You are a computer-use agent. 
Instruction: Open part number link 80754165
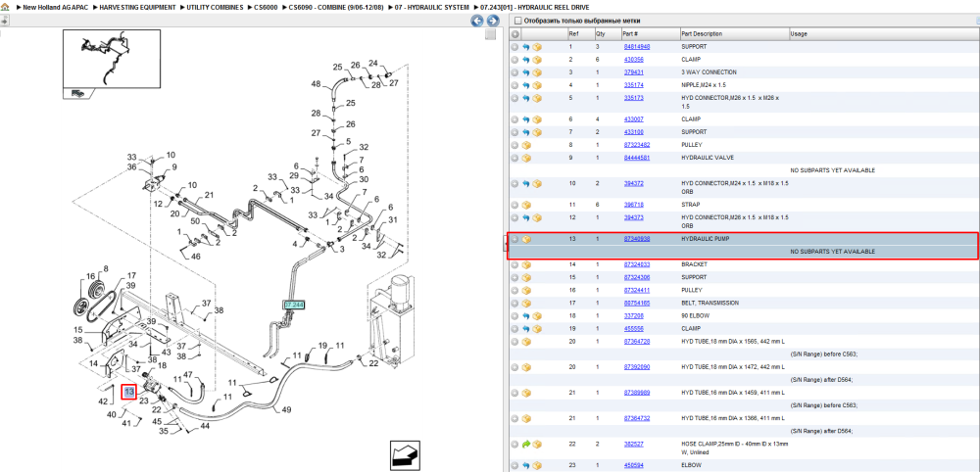(x=637, y=303)
